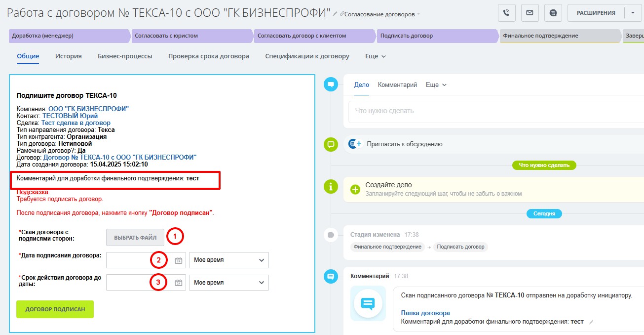Click Дата подписания договора date input
This screenshot has height=335, width=644.
[146, 260]
